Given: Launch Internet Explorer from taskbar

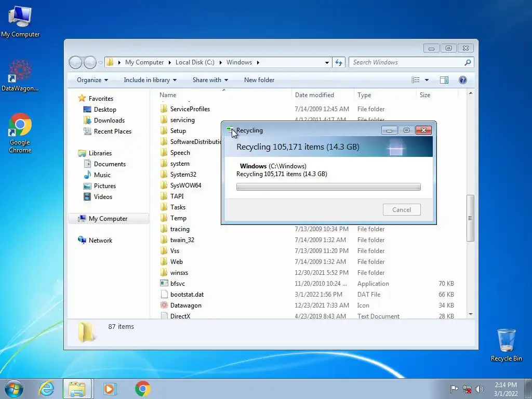Looking at the screenshot, I should (x=46, y=389).
